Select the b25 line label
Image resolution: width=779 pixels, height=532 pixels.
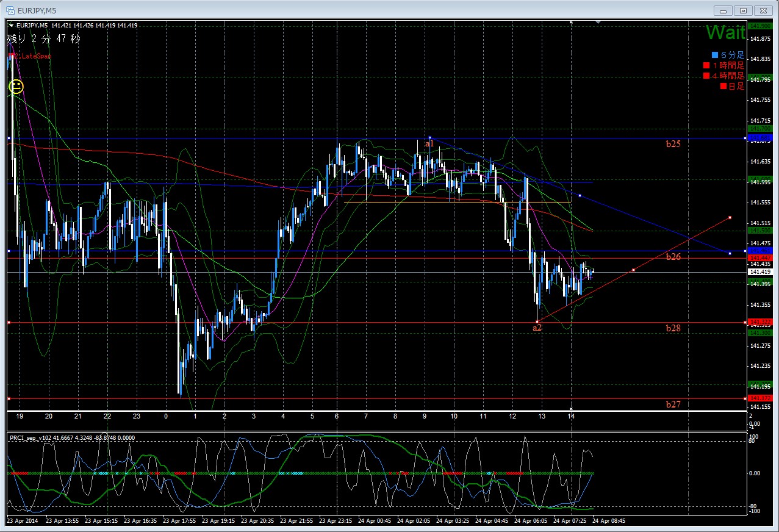673,144
